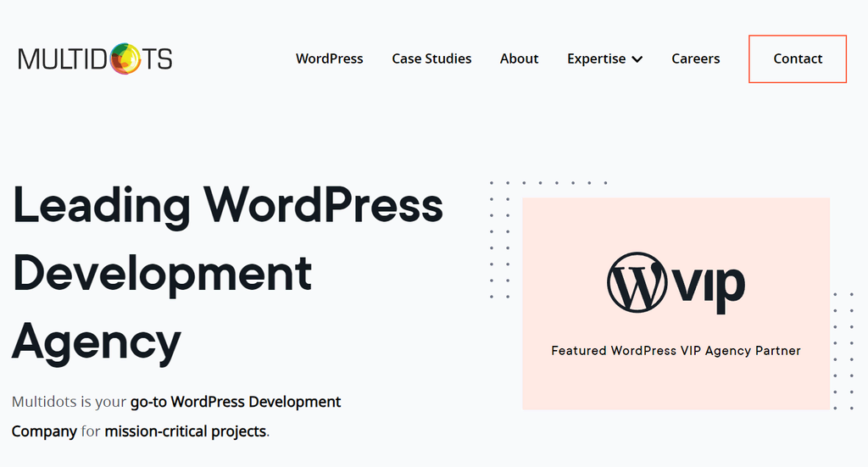Click the dotted pattern right of pink card
The height and width of the screenshot is (467, 868).
tap(843, 352)
